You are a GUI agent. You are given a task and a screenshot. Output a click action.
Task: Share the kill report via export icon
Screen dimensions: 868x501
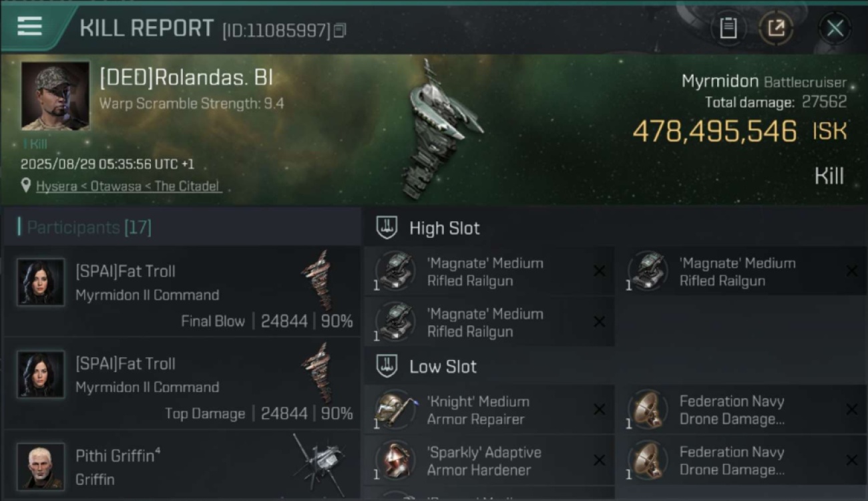776,28
